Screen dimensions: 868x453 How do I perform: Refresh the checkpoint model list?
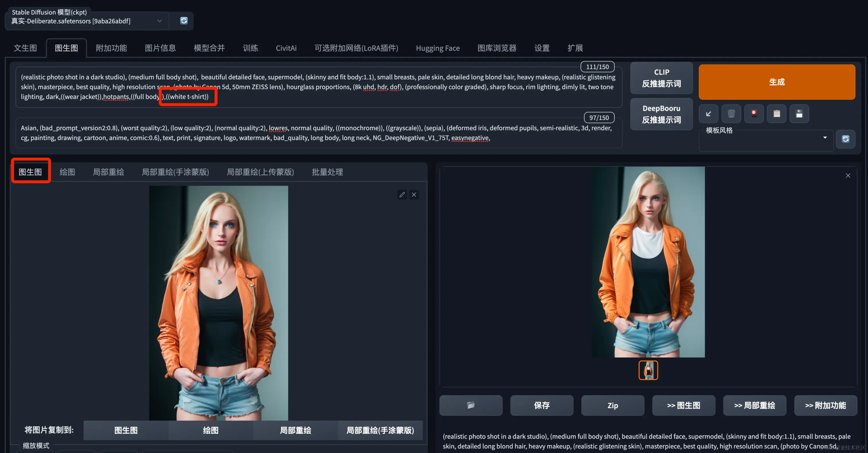pos(184,21)
